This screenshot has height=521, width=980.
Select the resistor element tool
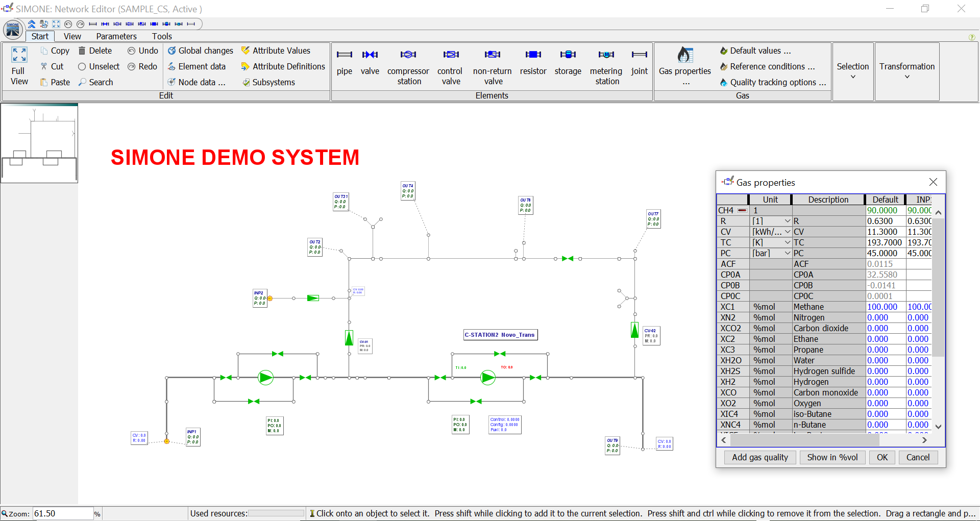[x=533, y=64]
